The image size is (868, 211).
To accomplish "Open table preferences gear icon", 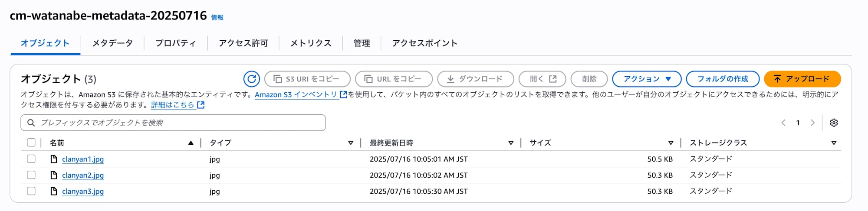I will pos(834,123).
